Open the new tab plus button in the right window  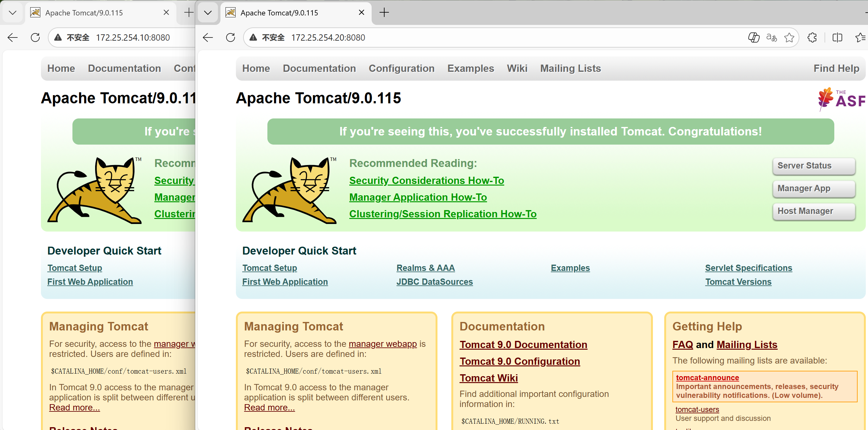pos(384,13)
